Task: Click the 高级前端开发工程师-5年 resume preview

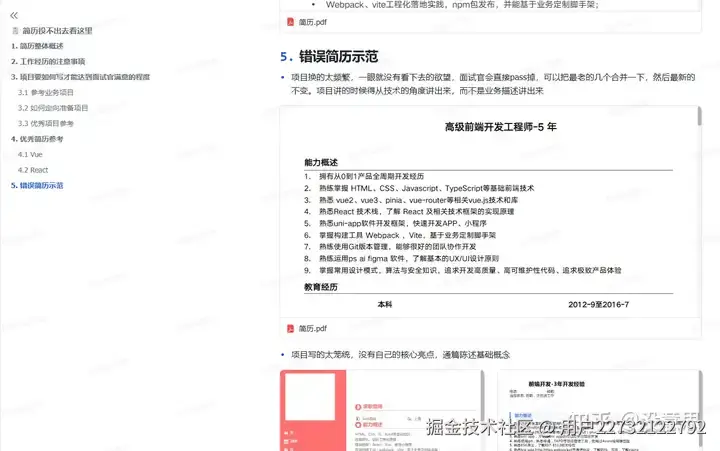Action: click(x=490, y=212)
